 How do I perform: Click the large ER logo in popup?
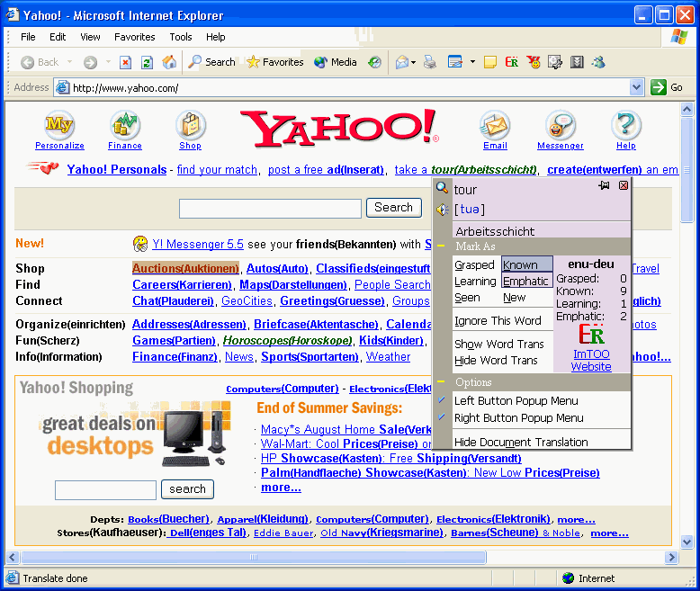point(591,335)
